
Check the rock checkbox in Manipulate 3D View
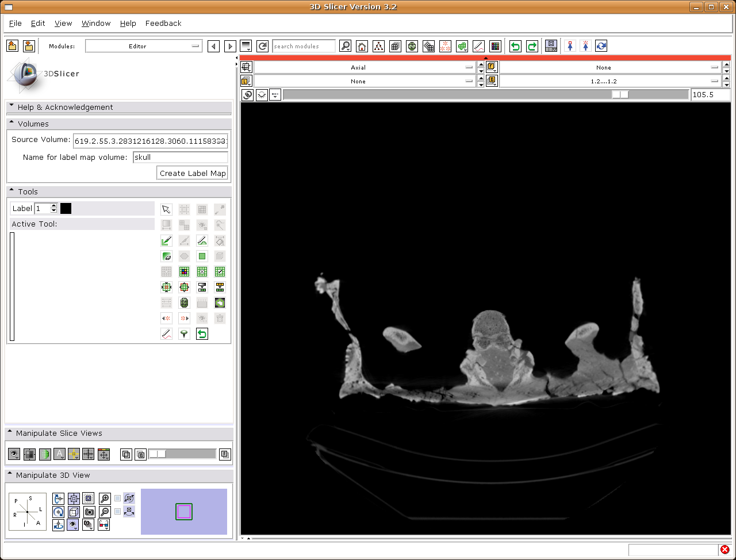coord(118,512)
